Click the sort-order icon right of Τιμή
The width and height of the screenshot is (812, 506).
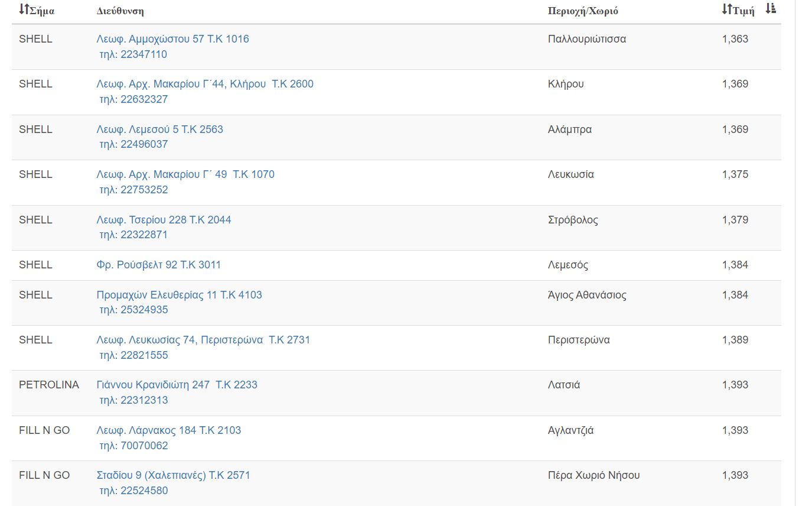(771, 9)
